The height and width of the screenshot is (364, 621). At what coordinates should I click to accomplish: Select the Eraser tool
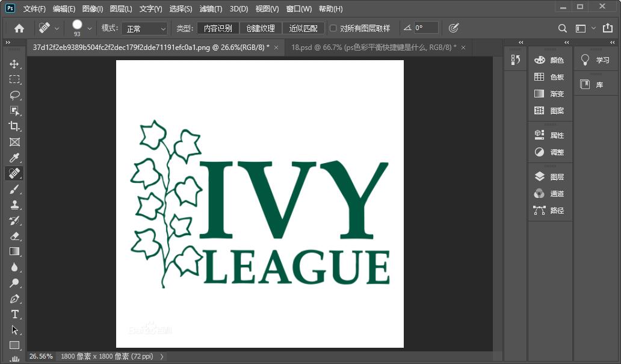click(x=14, y=236)
